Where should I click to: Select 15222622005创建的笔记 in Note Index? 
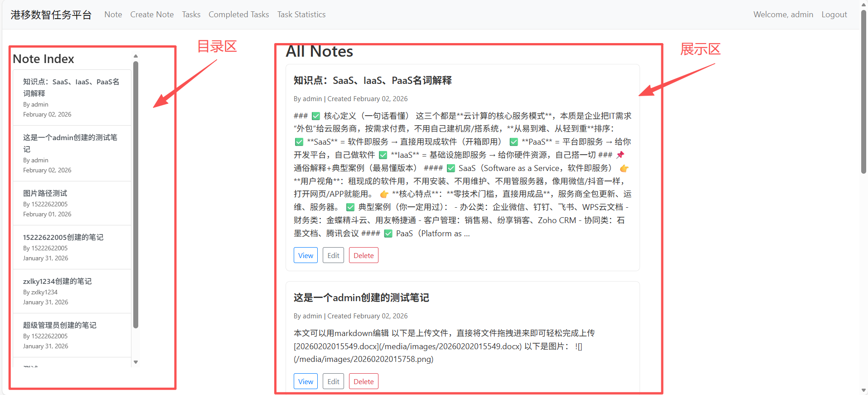(x=63, y=237)
